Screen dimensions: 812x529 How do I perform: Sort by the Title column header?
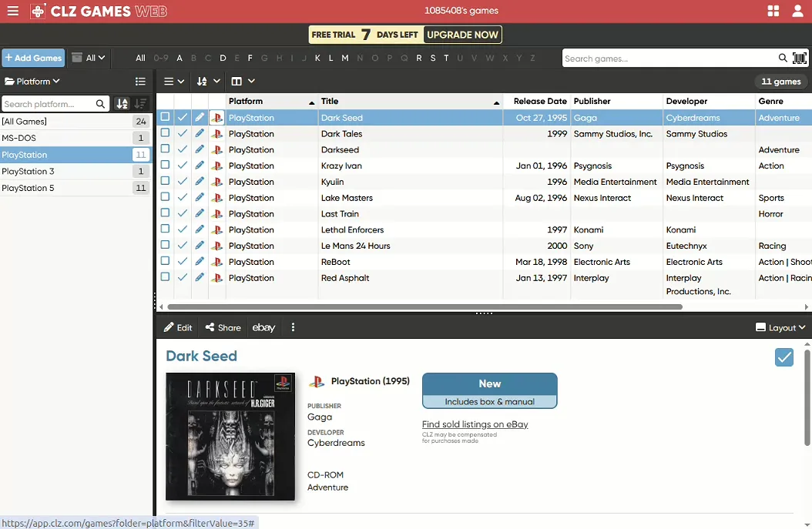[x=410, y=101]
